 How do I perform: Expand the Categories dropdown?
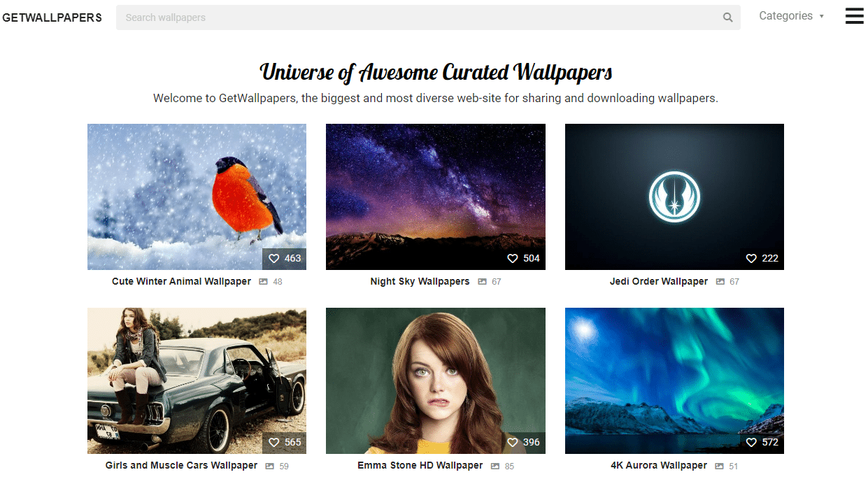pyautogui.click(x=791, y=16)
